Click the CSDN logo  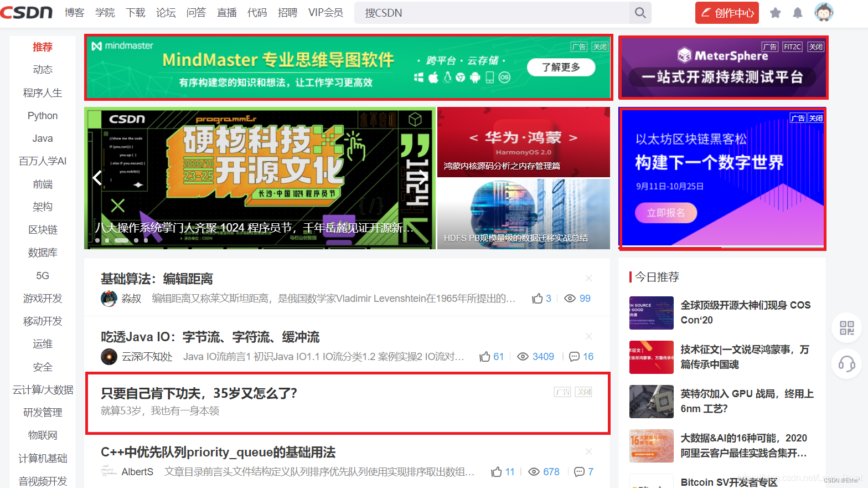(27, 12)
